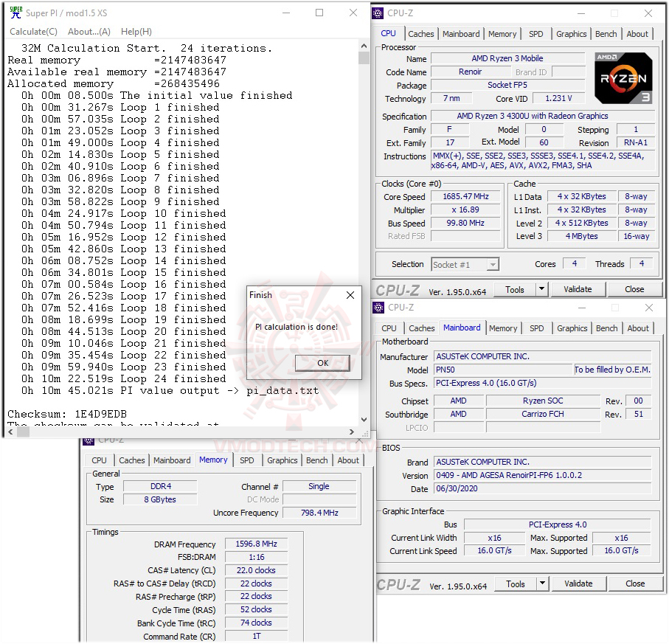Click the left arrow of Super PI horizontal scrollbar
This screenshot has height=644, width=669.
(10, 432)
